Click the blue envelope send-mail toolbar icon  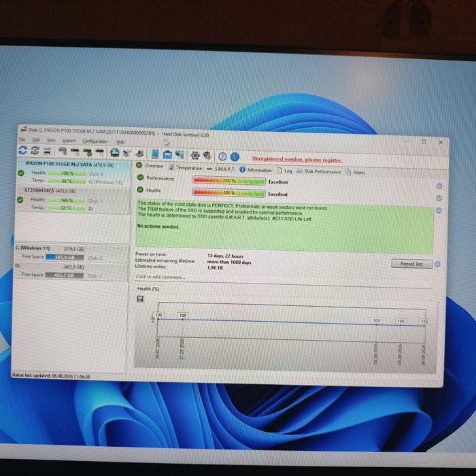point(167,155)
